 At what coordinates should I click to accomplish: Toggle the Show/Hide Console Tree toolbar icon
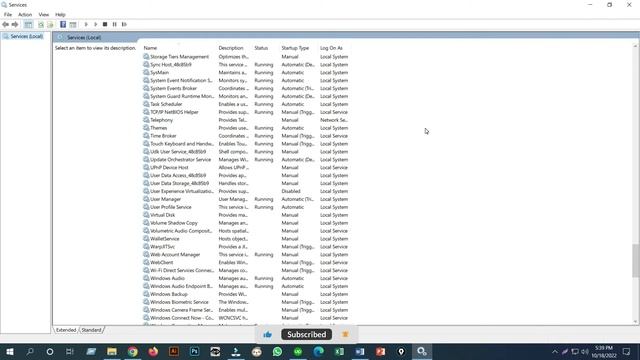[28, 24]
